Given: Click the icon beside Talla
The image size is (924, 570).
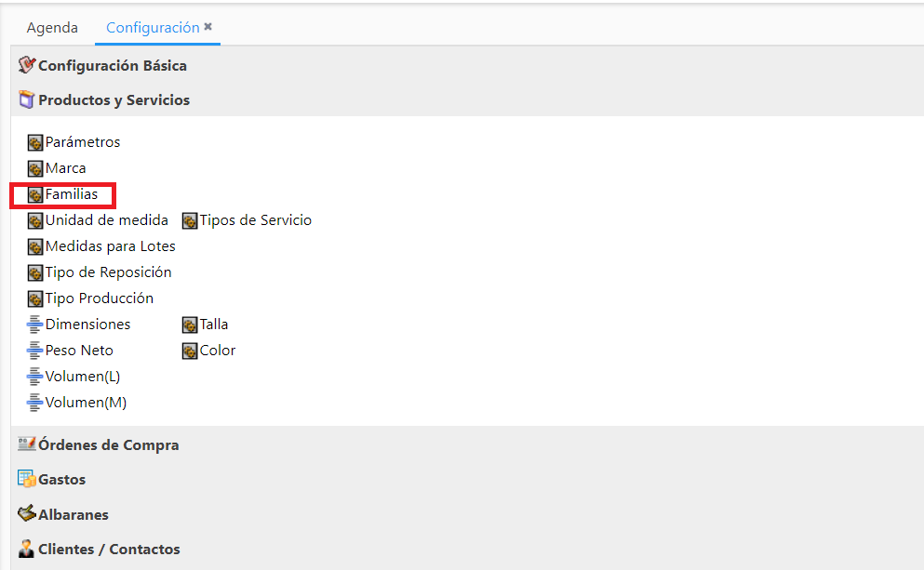Looking at the screenshot, I should click(x=190, y=325).
